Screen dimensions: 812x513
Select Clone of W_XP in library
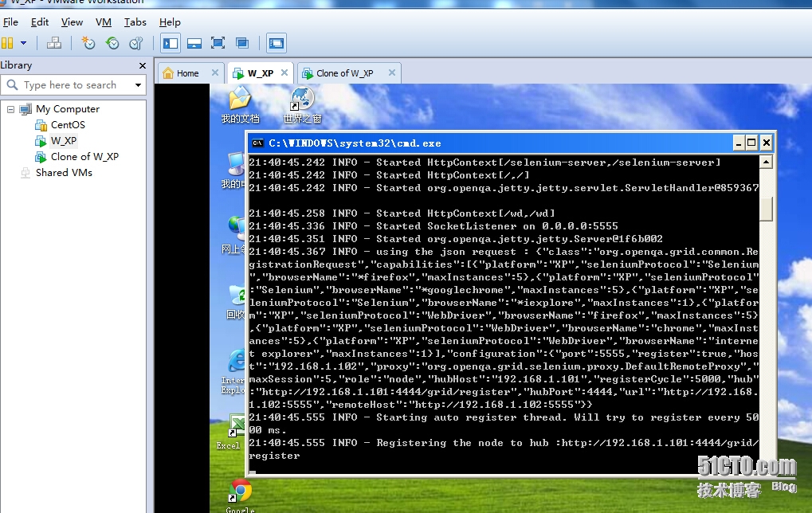84,157
